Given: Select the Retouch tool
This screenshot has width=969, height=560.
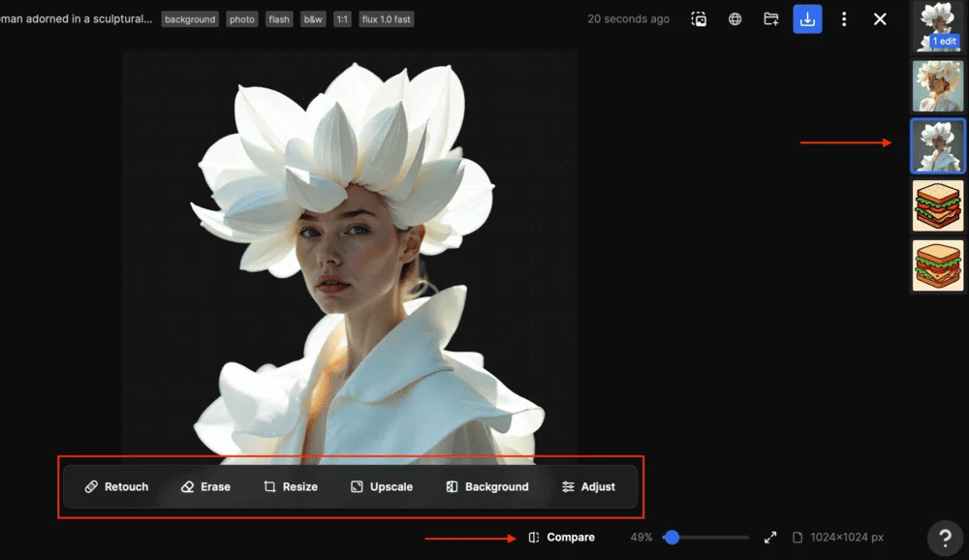Looking at the screenshot, I should tap(116, 486).
